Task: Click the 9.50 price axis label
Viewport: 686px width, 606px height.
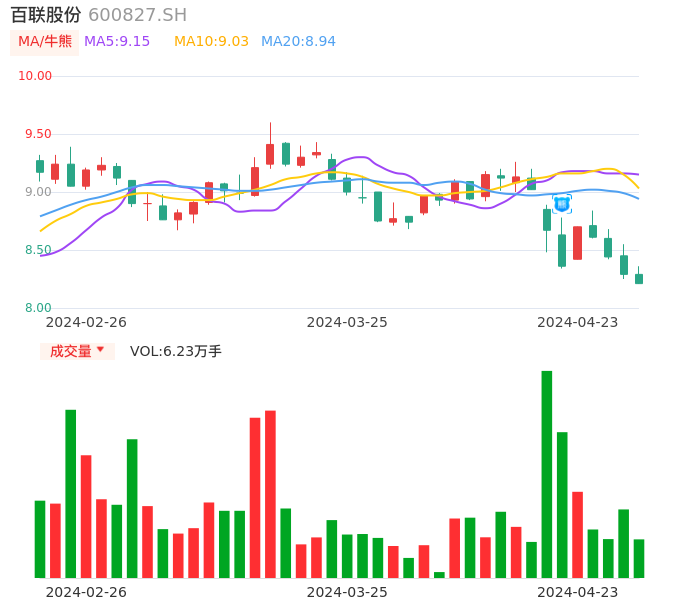Action: click(38, 134)
